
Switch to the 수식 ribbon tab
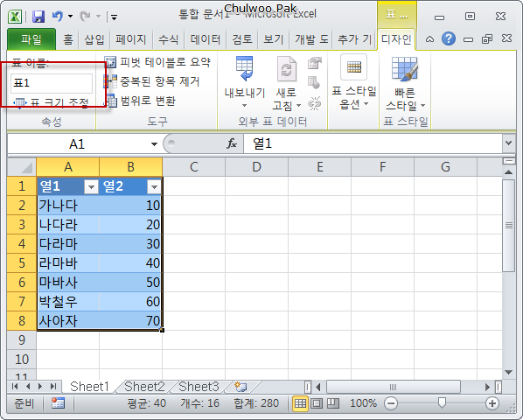169,39
